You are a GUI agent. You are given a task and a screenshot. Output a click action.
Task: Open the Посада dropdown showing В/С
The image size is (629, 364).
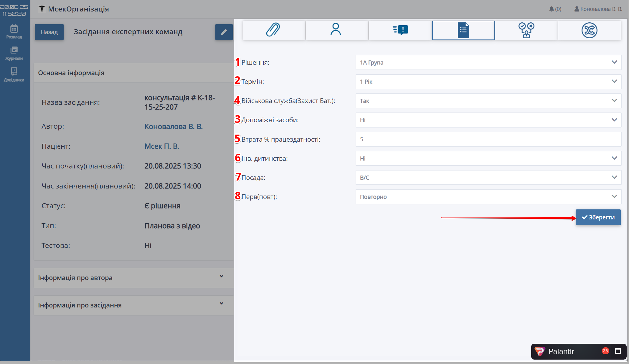(488, 178)
